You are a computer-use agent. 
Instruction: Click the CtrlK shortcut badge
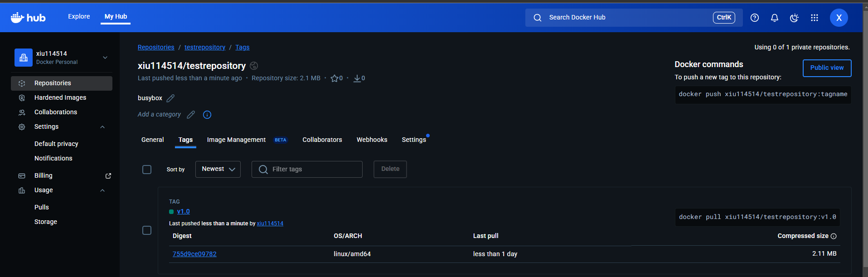(724, 18)
